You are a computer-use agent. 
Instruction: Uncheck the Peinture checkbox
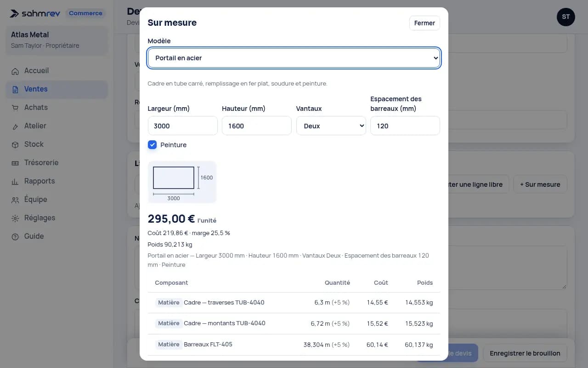[152, 145]
